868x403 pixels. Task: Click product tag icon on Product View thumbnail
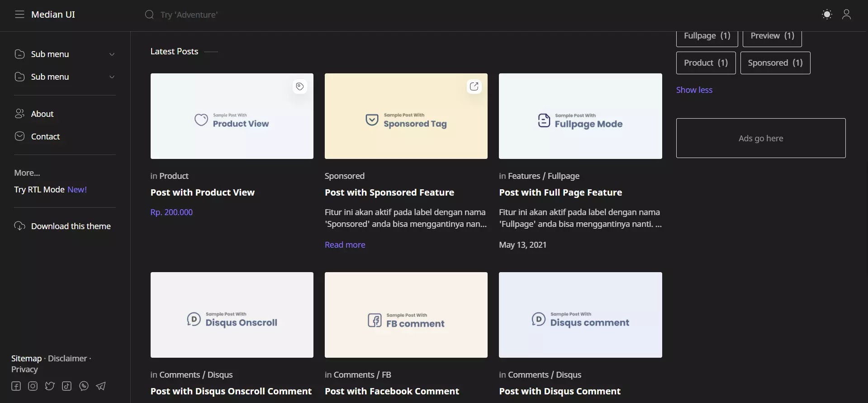coord(299,86)
